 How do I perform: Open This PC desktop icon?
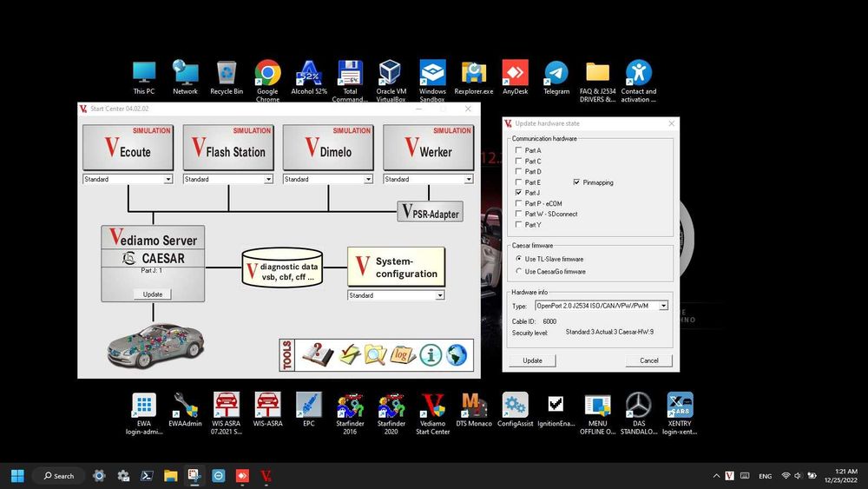point(144,77)
